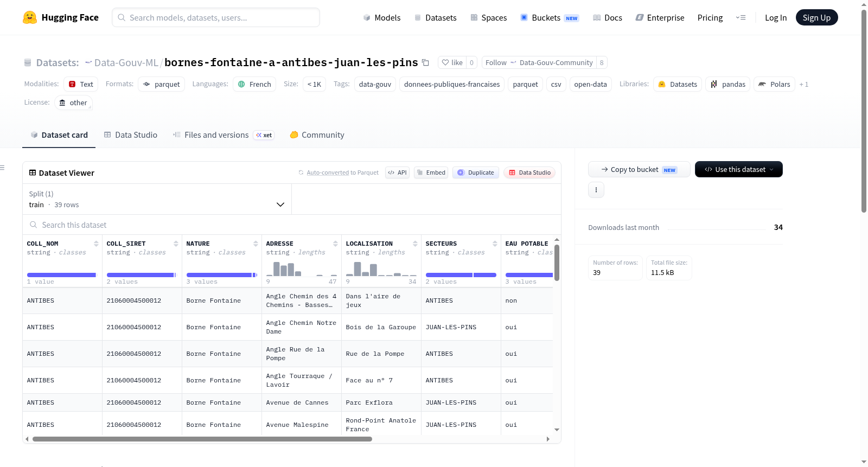Click the Hugging Face logo icon

(30, 17)
